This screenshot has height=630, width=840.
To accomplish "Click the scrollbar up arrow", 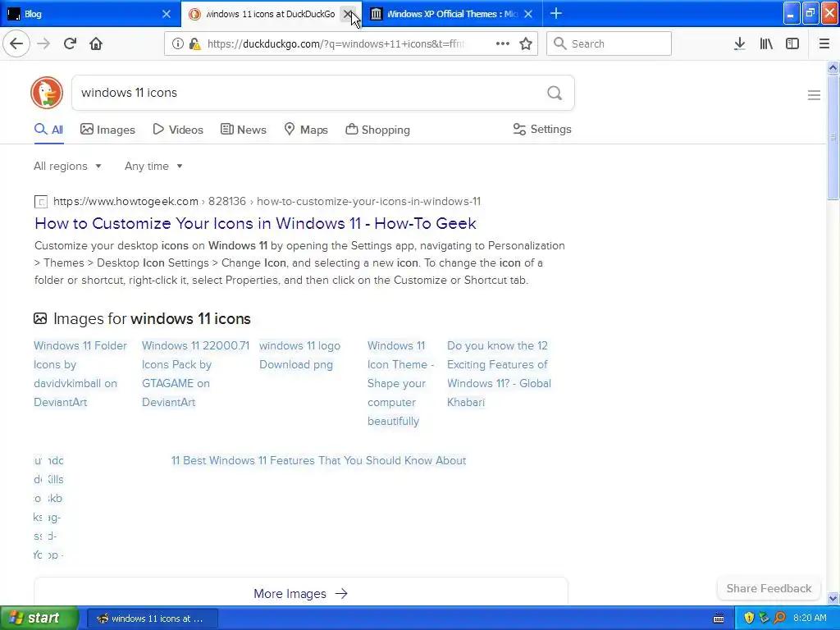I will (x=833, y=67).
